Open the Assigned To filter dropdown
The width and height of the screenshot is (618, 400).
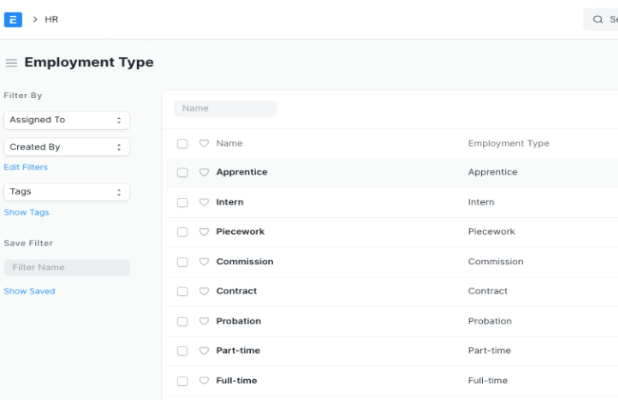(66, 120)
